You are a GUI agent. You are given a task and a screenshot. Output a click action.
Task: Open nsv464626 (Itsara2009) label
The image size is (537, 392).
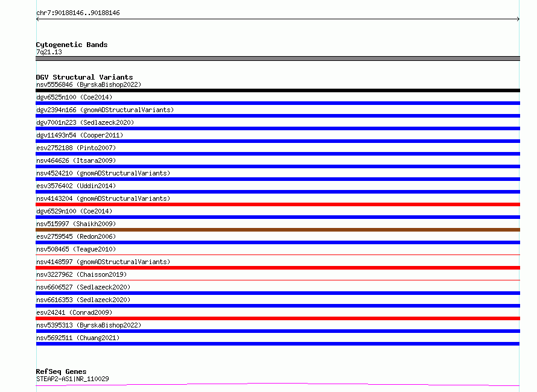[x=76, y=160]
